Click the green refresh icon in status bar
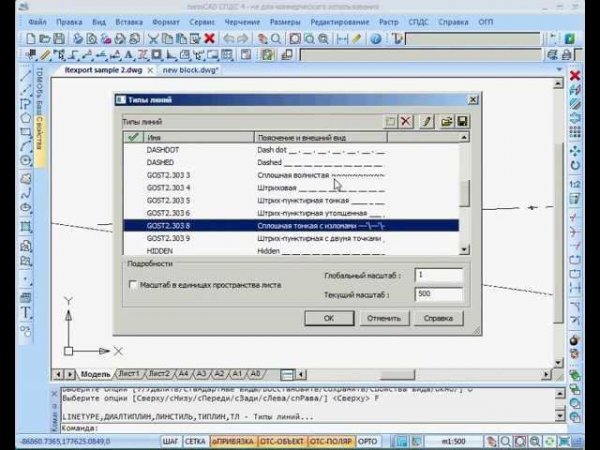Screen dimensions: 600x450 [549, 441]
